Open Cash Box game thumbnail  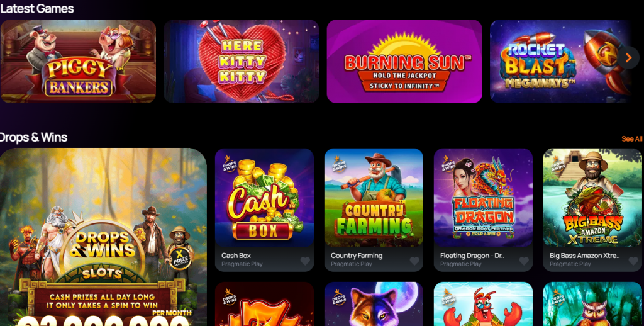pyautogui.click(x=265, y=198)
